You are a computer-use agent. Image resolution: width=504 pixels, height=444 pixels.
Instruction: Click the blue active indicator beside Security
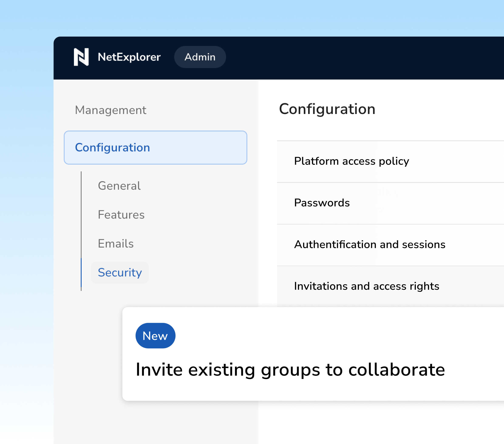(x=81, y=273)
